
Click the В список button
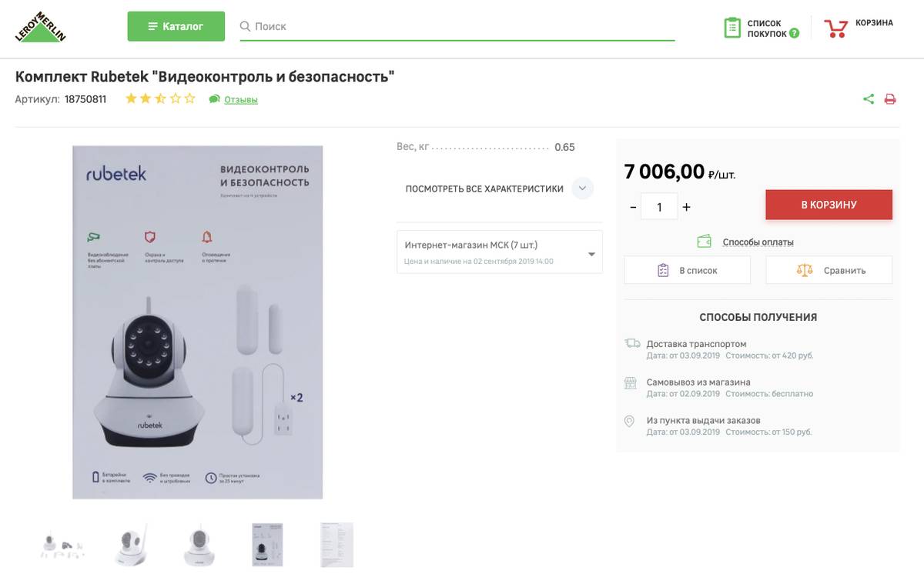(687, 270)
